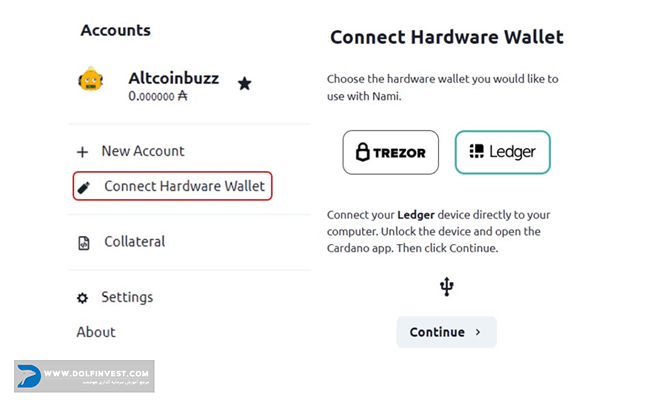Viewport: 650px width, 400px height.
Task: Select the Connect Hardware Wallet menu label
Action: coord(184,186)
